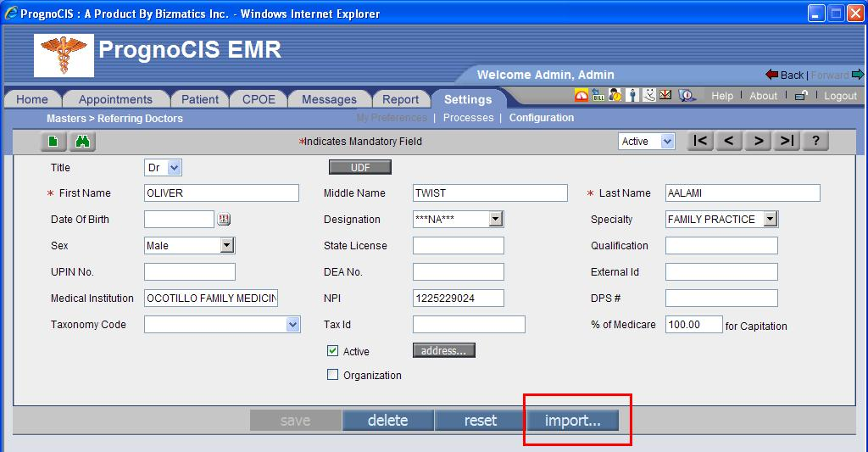Click the Tax Id field

tap(469, 325)
